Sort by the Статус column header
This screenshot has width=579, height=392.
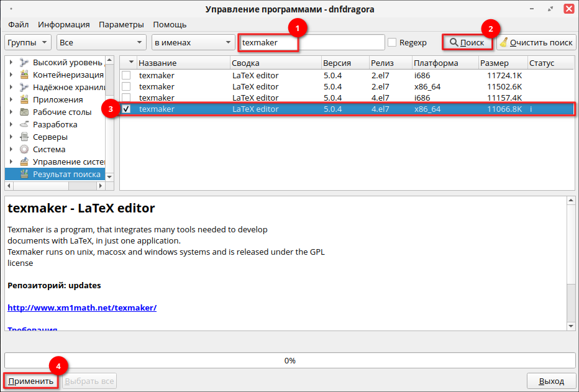click(x=551, y=63)
